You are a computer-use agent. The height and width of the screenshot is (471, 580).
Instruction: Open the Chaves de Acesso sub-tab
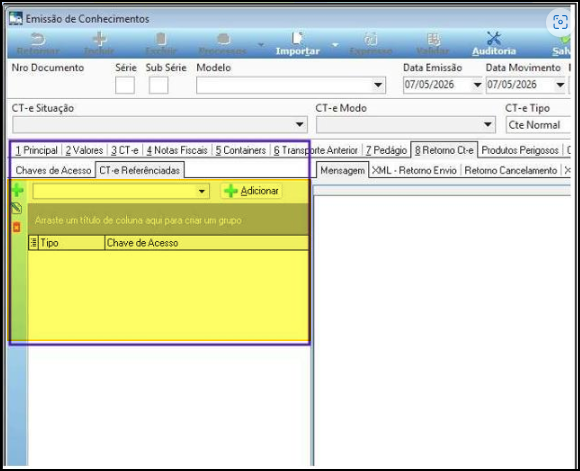[x=53, y=171]
